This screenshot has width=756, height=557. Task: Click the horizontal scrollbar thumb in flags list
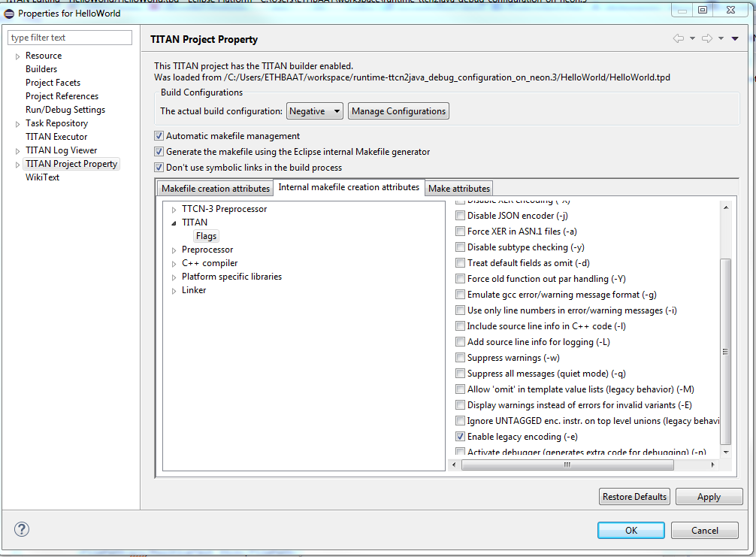pos(567,465)
